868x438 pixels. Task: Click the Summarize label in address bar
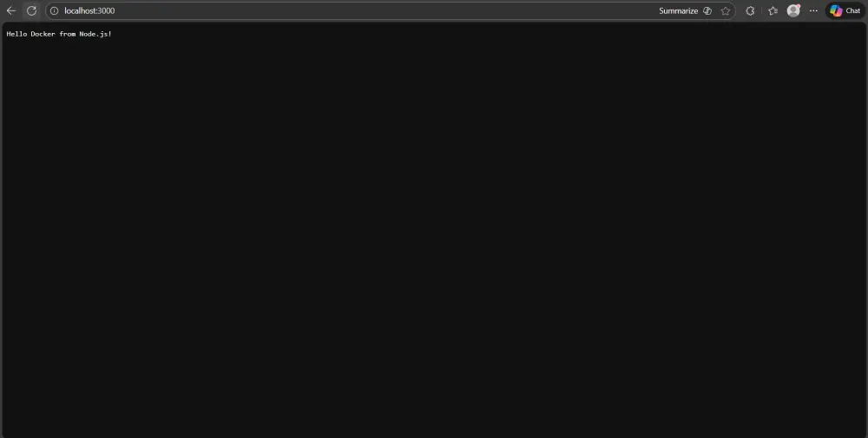point(678,10)
